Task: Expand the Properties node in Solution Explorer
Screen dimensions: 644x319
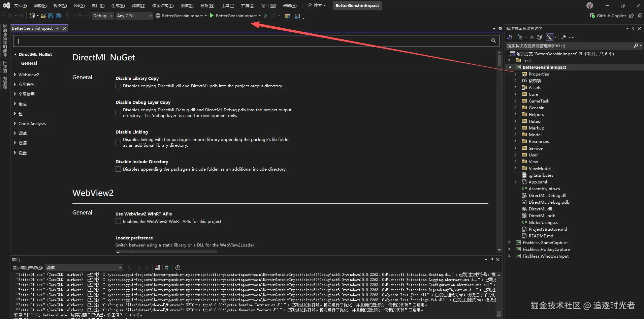Action: [x=515, y=74]
